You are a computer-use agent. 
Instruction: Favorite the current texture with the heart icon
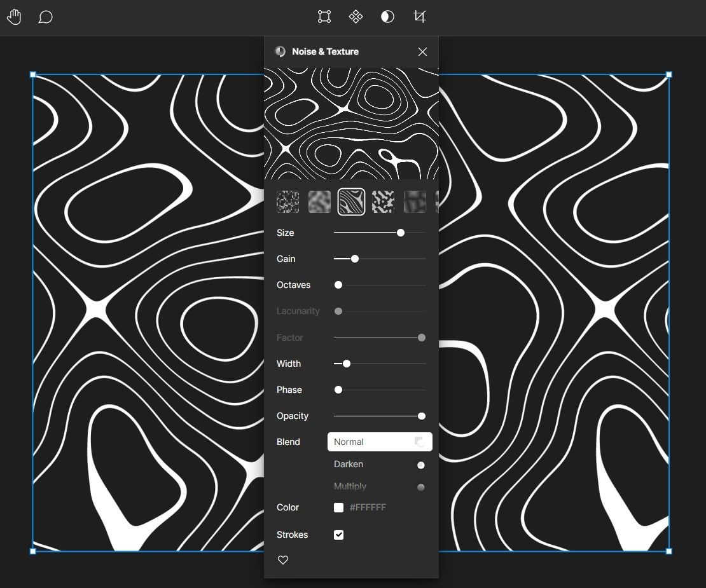coord(282,560)
